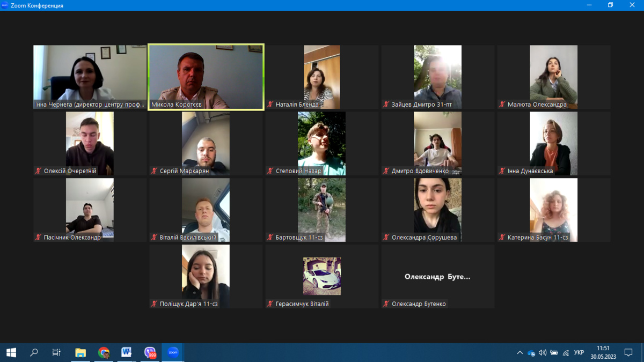Switch to Microsoft Word on taskbar

127,352
